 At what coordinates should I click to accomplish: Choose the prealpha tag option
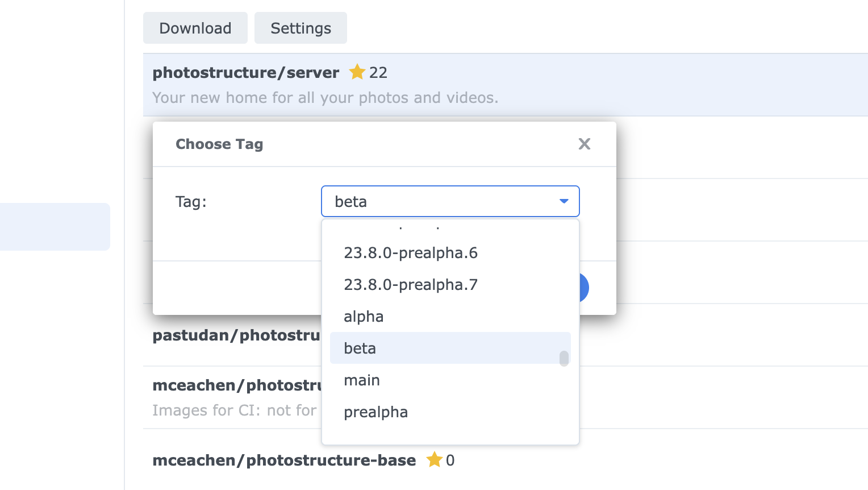point(375,412)
